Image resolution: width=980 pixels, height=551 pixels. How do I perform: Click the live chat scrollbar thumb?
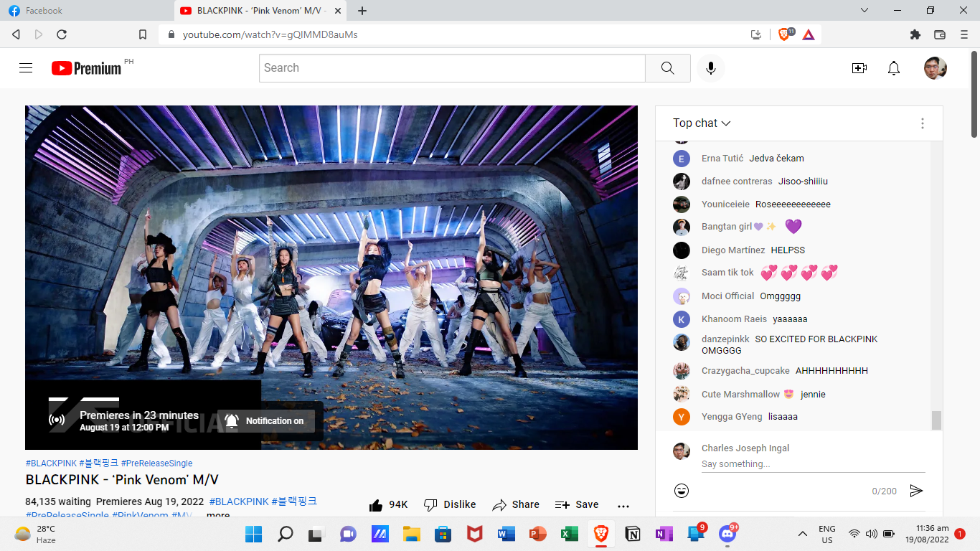coord(936,420)
